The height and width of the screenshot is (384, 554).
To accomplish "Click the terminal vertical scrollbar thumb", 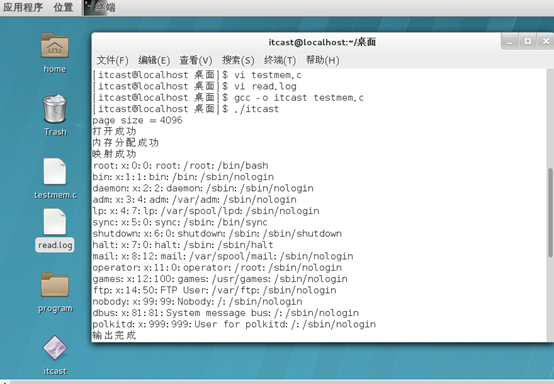I will coord(550,213).
